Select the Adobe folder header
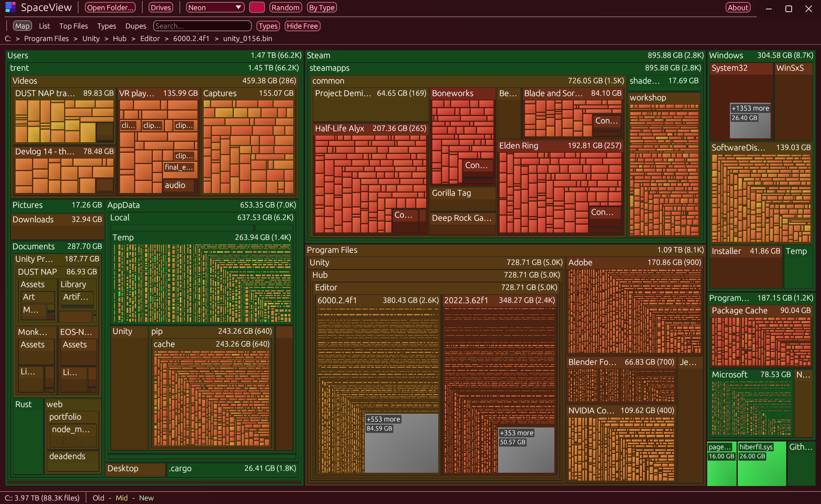 point(635,263)
